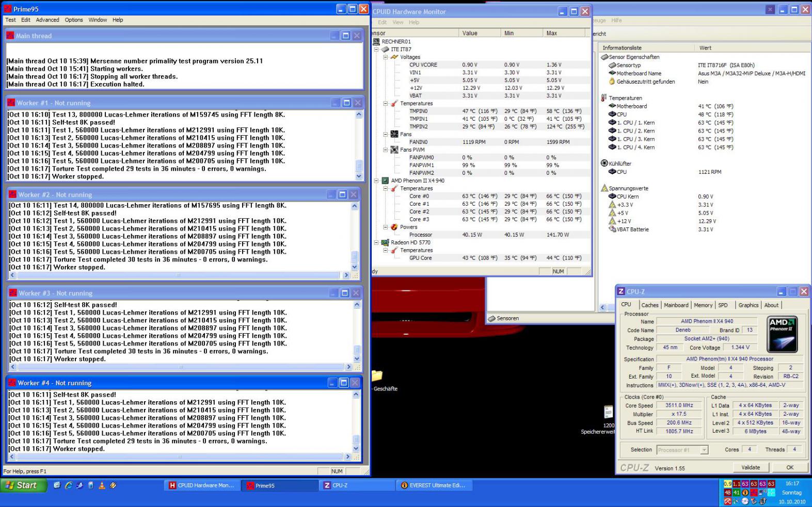Click the EVEREST info icon in system tray
Image resolution: width=812 pixels, height=507 pixels.
coord(745,493)
